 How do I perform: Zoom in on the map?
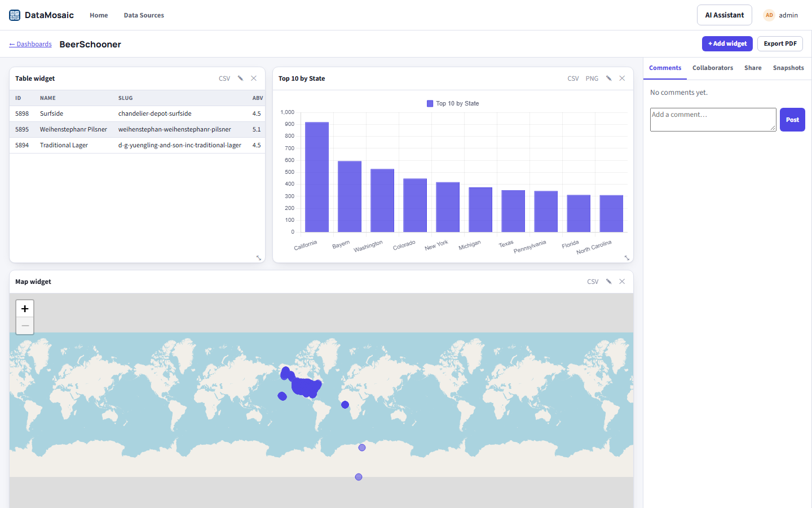click(x=25, y=309)
